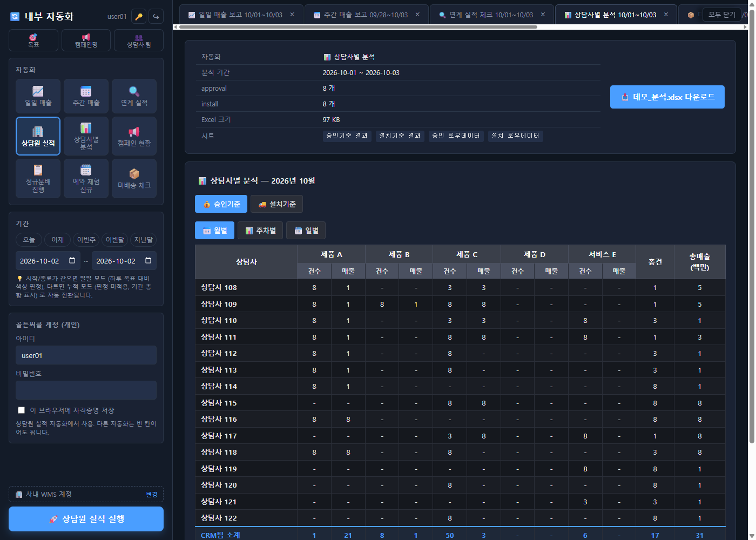Focus the empty 비밀번호 field
The image size is (756, 540).
click(86, 390)
